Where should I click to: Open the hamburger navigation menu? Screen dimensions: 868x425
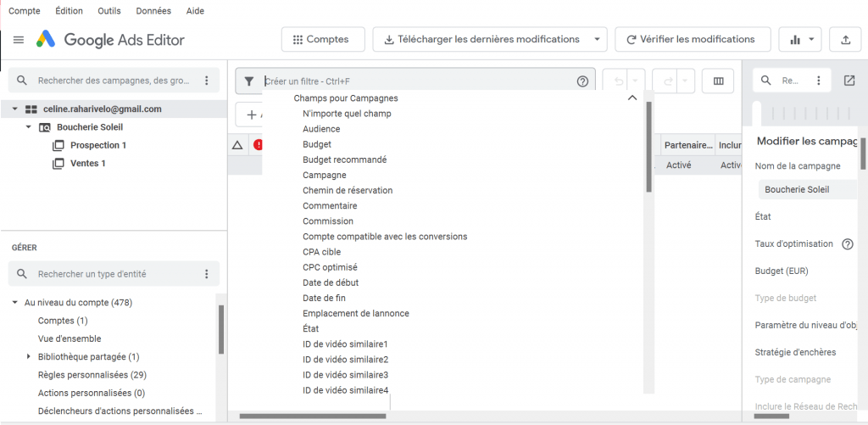tap(19, 40)
